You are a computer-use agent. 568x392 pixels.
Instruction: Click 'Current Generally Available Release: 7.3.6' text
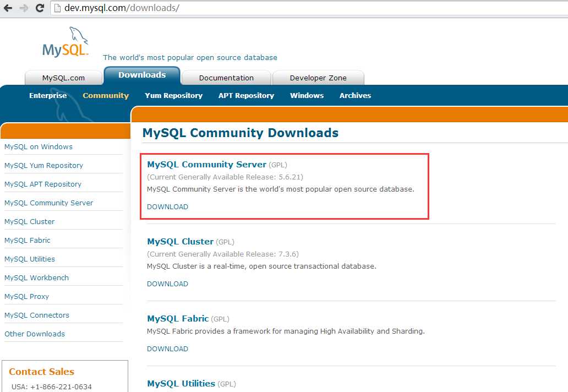223,254
